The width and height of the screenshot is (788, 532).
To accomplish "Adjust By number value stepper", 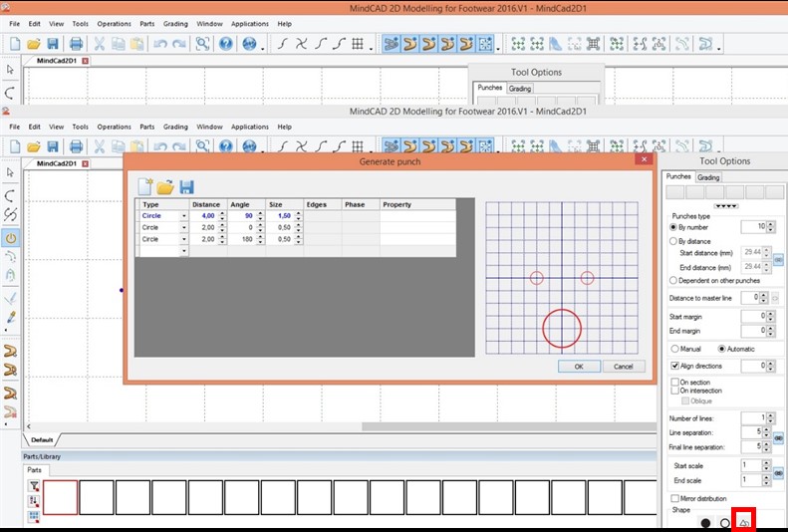I will click(771, 227).
